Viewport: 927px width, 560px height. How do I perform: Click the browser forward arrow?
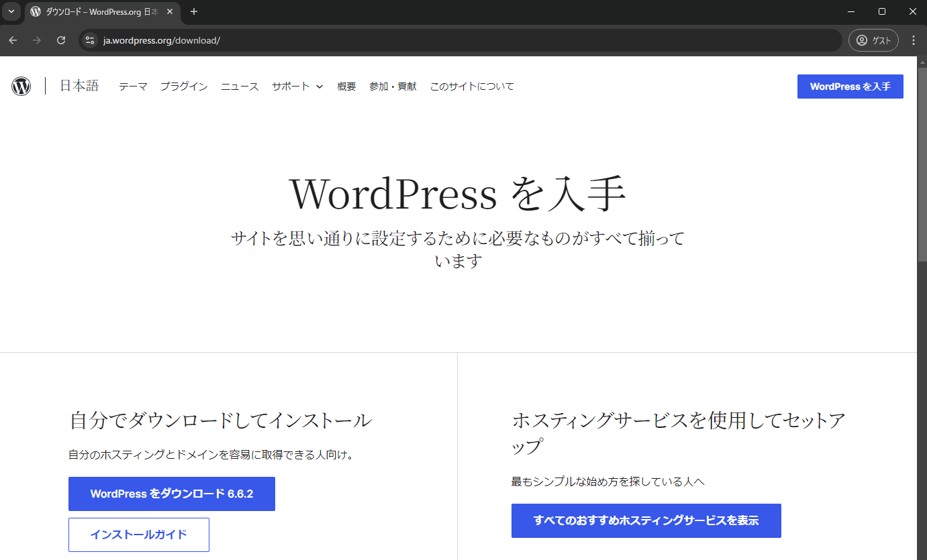point(37,40)
